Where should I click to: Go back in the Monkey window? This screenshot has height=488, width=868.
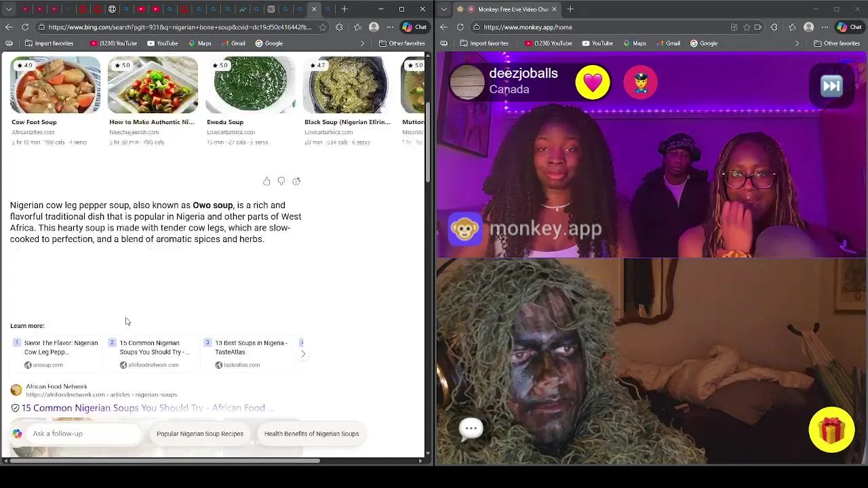[x=443, y=27]
